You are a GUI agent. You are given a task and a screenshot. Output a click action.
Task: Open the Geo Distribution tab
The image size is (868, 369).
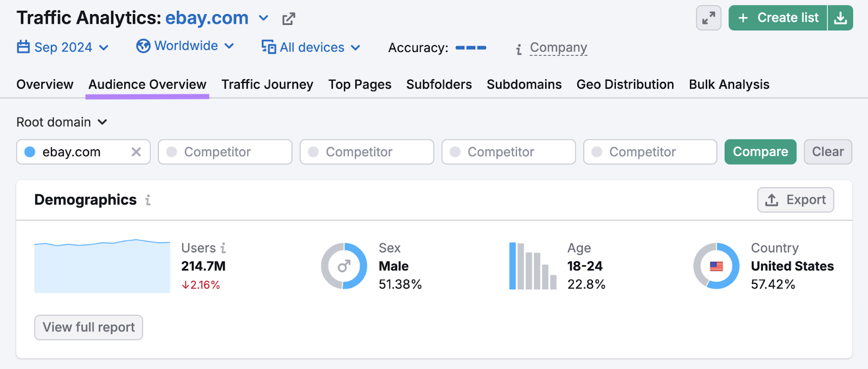click(x=625, y=85)
